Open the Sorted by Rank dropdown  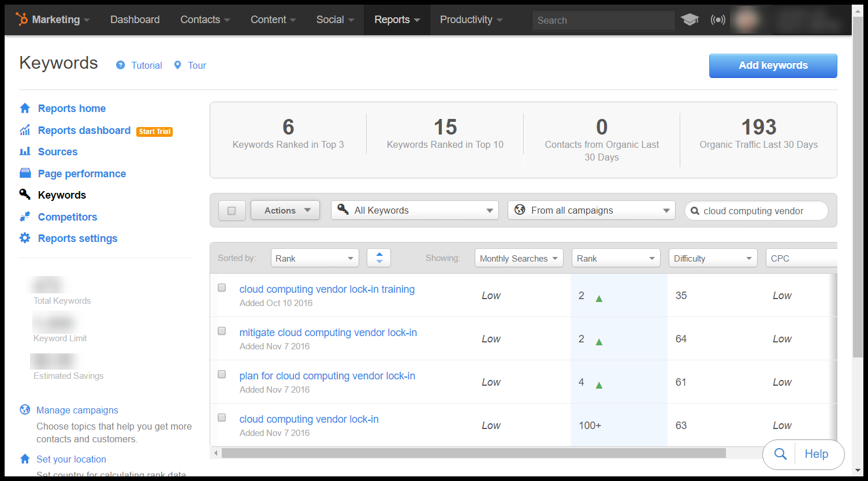[315, 258]
